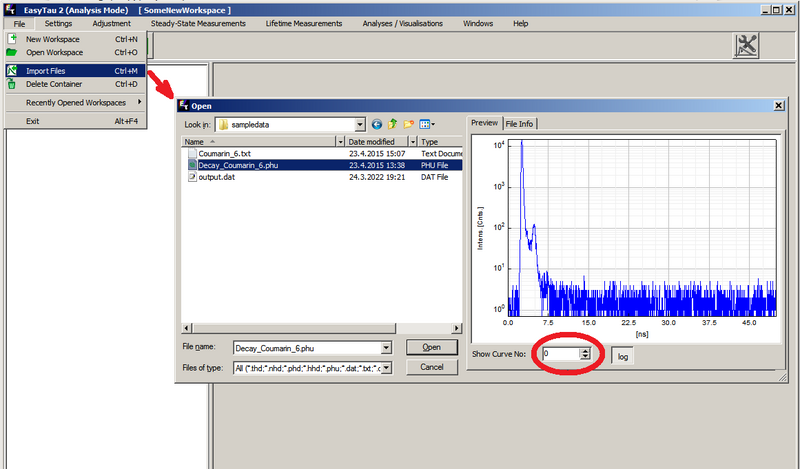Expand the Look in folder dropdown
The width and height of the screenshot is (800, 469).
(359, 124)
